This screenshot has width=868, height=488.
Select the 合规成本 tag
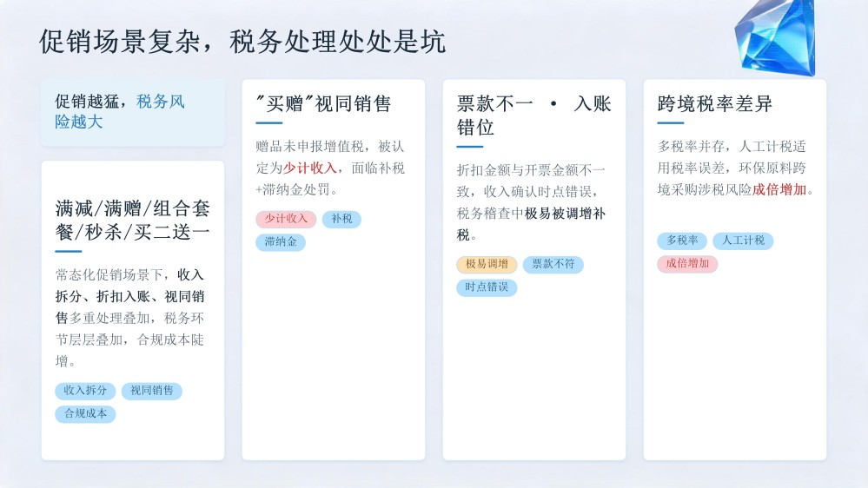[x=85, y=414]
